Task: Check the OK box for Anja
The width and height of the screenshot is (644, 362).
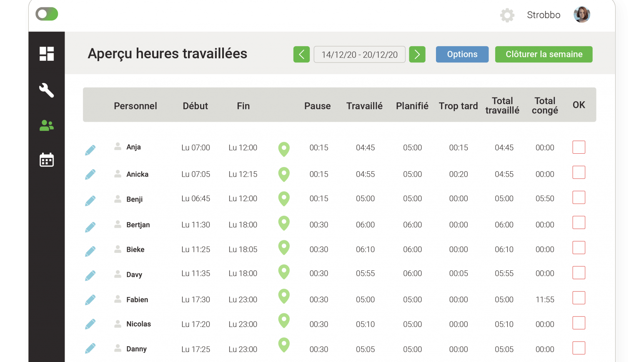Action: click(579, 147)
